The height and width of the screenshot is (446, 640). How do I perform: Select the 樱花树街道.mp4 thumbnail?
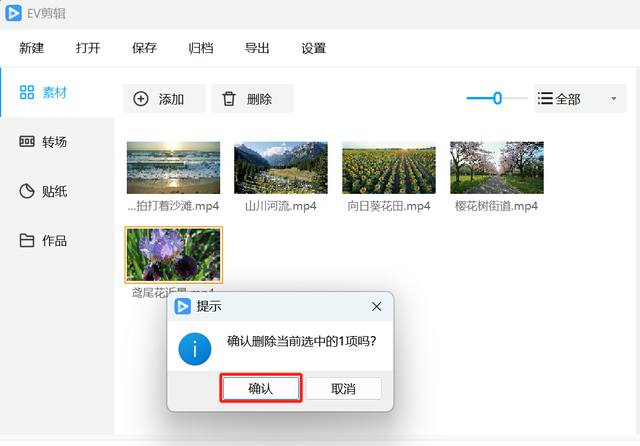(497, 168)
